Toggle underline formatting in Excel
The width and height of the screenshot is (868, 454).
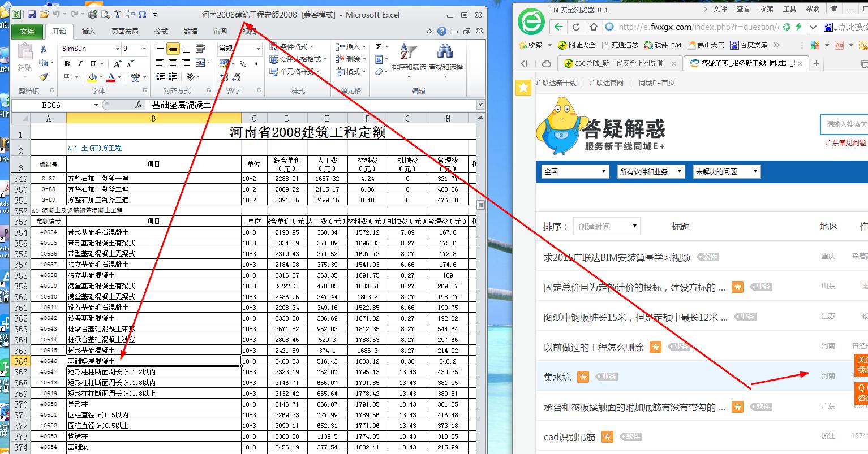[93, 64]
